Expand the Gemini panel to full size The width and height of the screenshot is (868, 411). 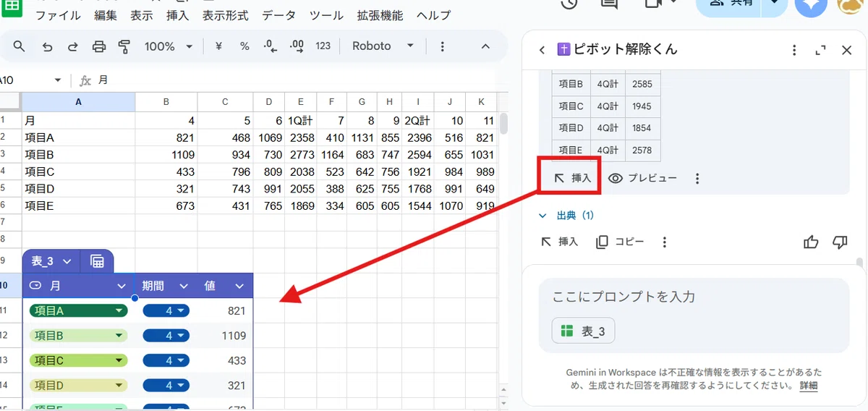820,50
